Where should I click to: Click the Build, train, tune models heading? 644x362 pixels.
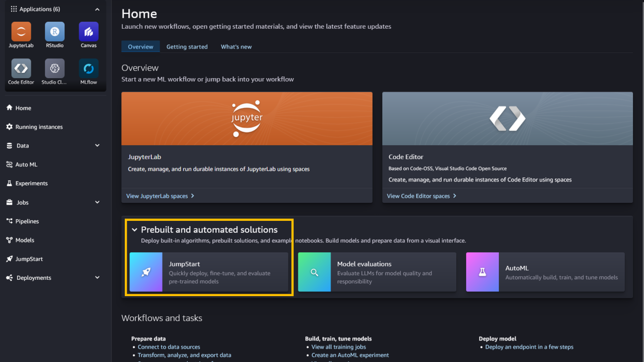[338, 339]
